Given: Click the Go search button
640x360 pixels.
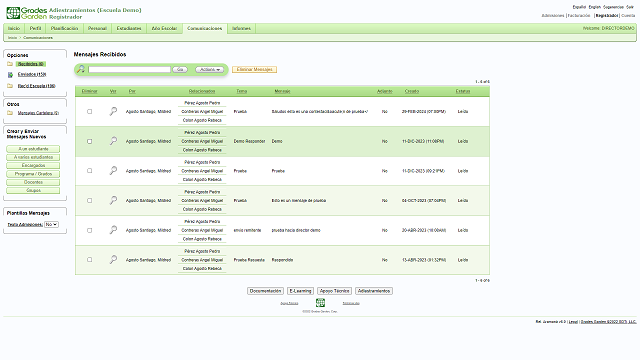Looking at the screenshot, I should [180, 69].
